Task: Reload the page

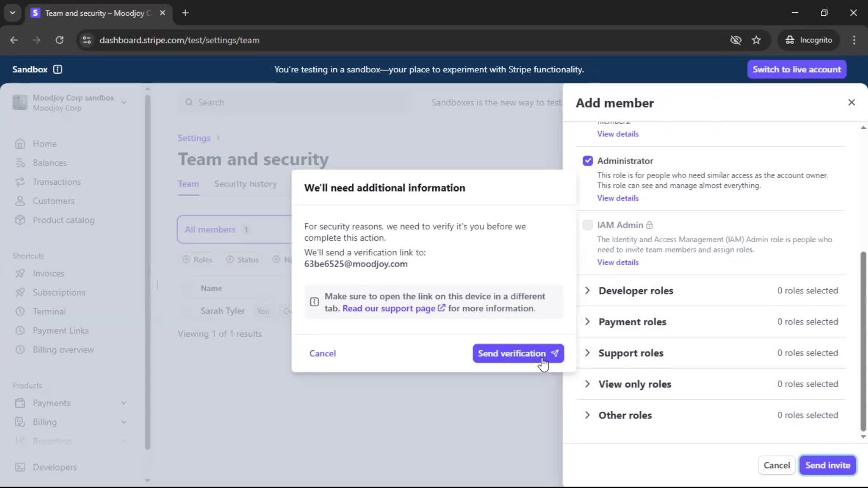Action: (x=59, y=40)
